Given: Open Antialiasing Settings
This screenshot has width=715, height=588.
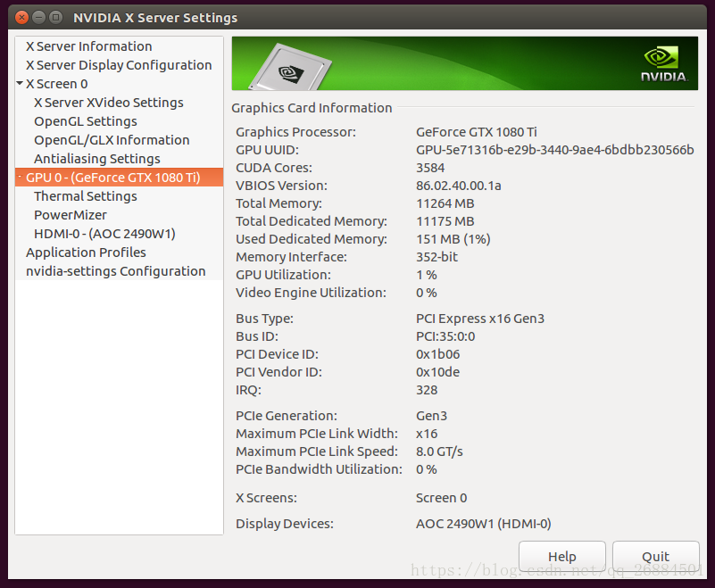Looking at the screenshot, I should coord(97,159).
